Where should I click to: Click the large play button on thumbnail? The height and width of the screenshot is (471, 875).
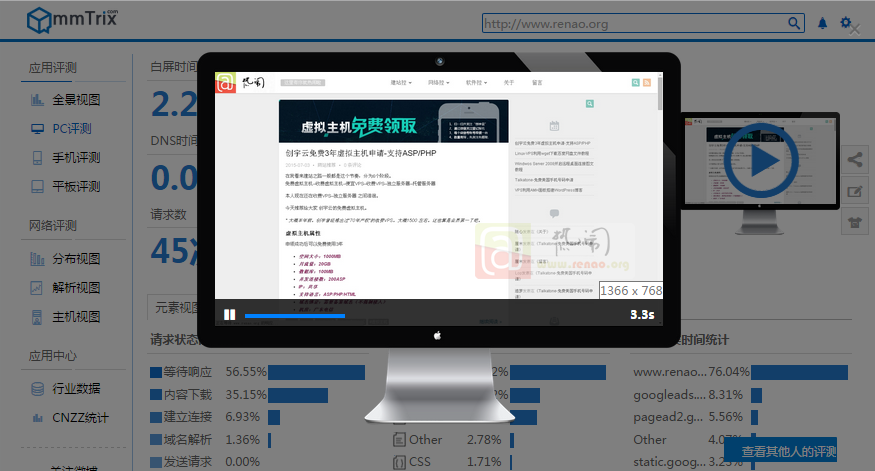point(761,161)
